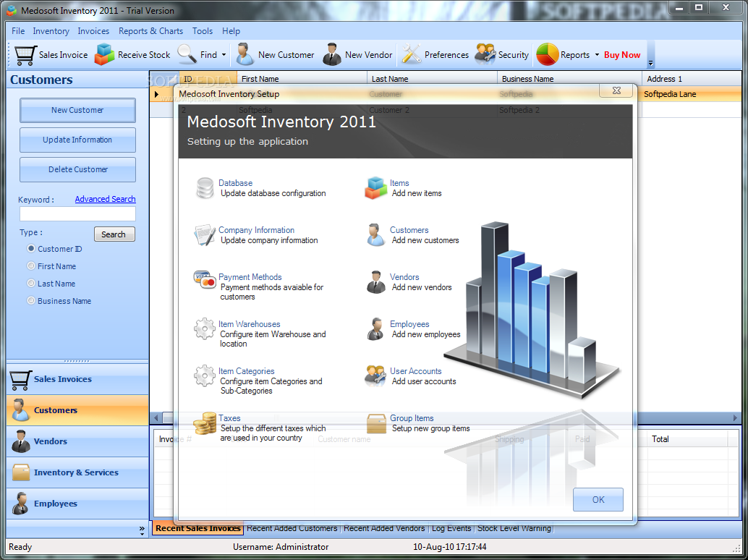Click the Taxes link in setup dialog
The width and height of the screenshot is (748, 560).
229,418
